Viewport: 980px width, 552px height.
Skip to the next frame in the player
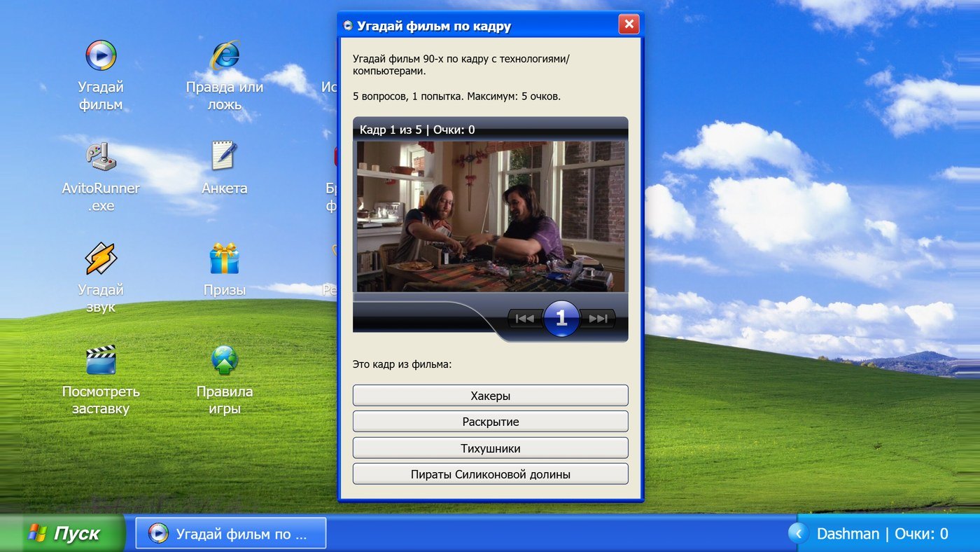click(x=598, y=319)
